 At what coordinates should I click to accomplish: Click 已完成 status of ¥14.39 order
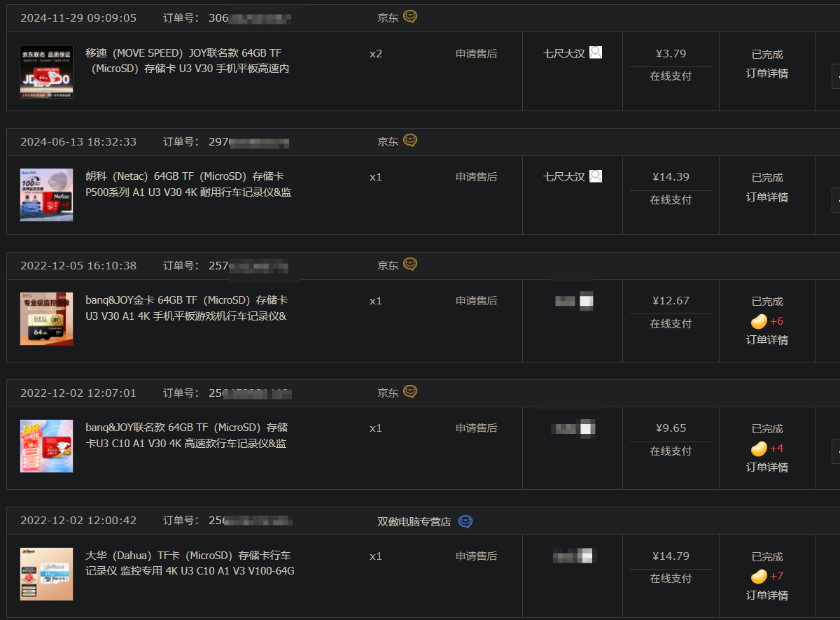click(x=767, y=178)
